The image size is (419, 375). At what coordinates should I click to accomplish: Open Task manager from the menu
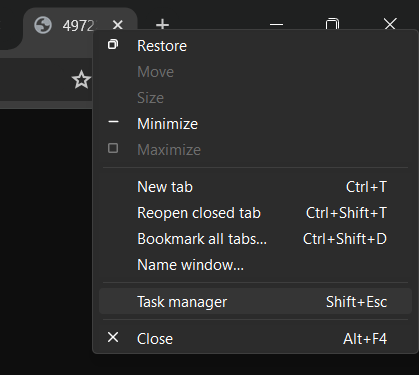[x=255, y=302]
